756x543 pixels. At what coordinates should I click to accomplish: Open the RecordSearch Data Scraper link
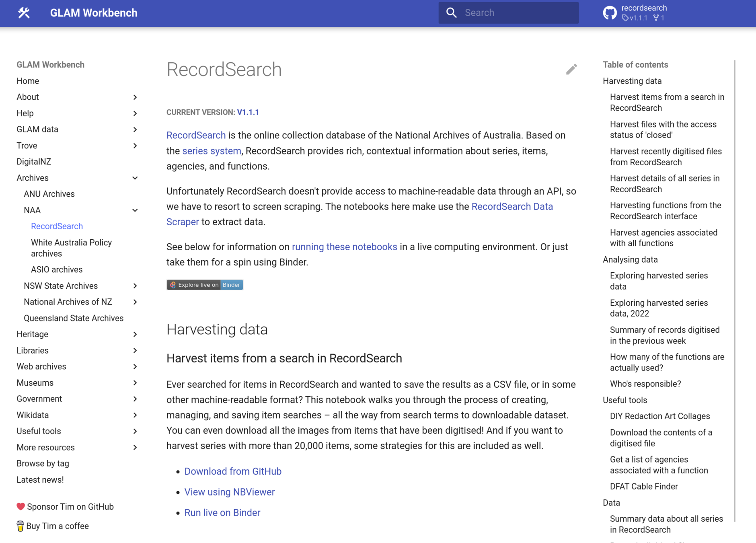point(512,206)
